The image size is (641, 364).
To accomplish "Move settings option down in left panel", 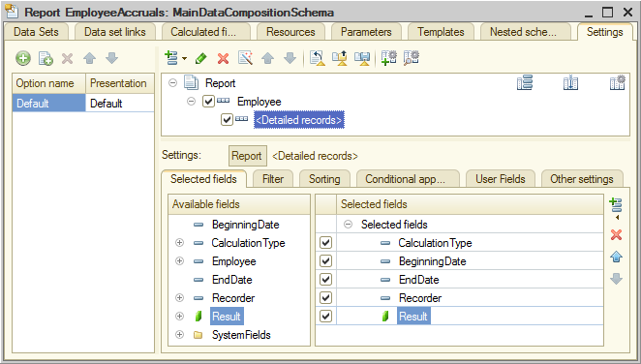I will (x=111, y=58).
